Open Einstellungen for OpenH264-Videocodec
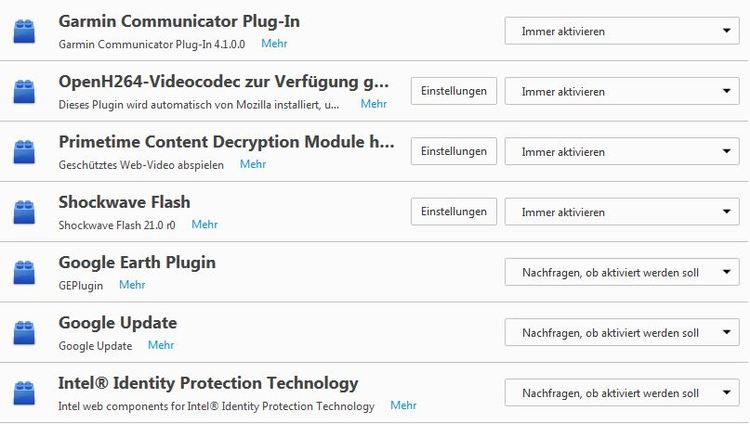 click(x=454, y=91)
